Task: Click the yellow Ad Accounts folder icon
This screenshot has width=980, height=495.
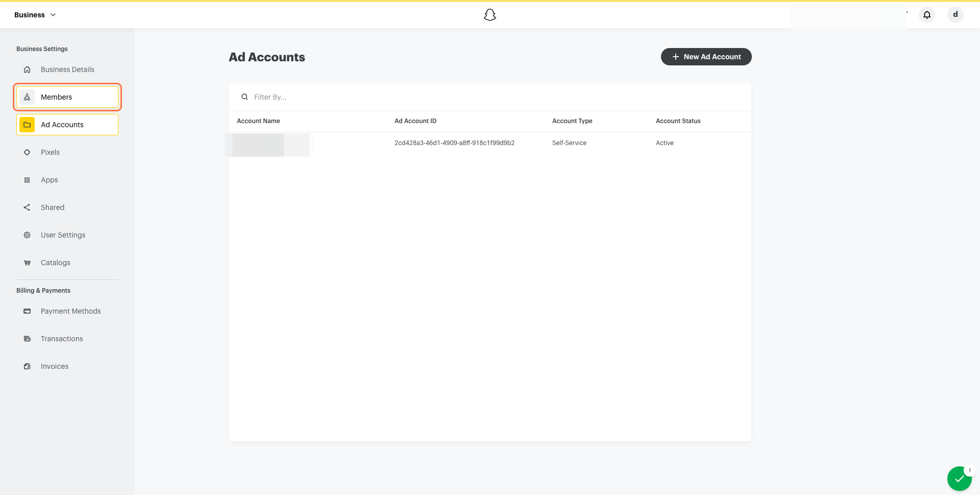Action: pos(27,125)
